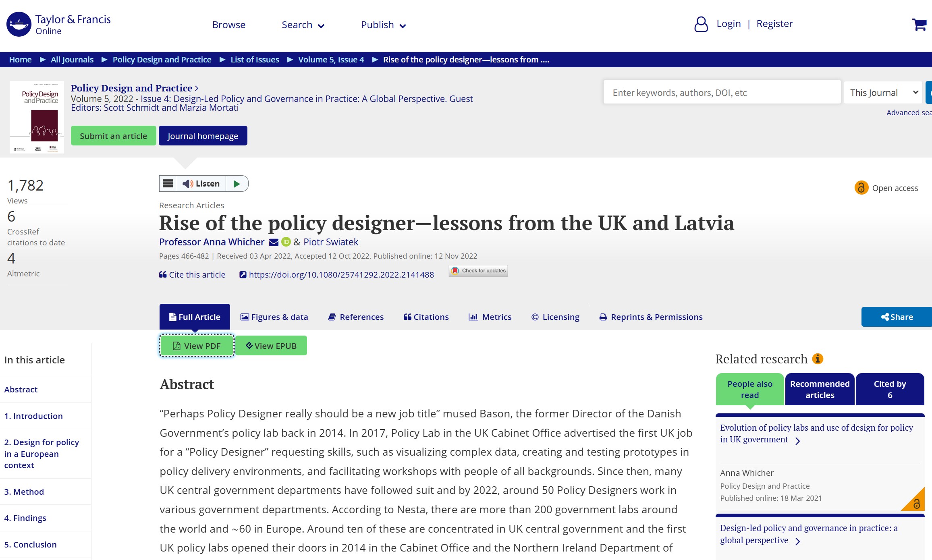Click the Open access padlock icon
Screen dimensions: 932x560
click(x=861, y=187)
